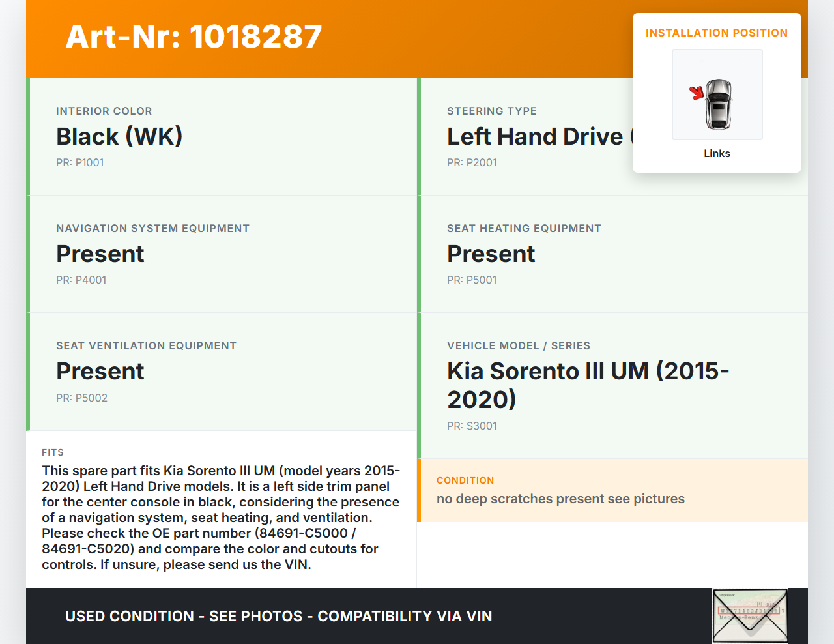Click the PR: P5001 code
This screenshot has height=644, width=834.
[x=472, y=280]
